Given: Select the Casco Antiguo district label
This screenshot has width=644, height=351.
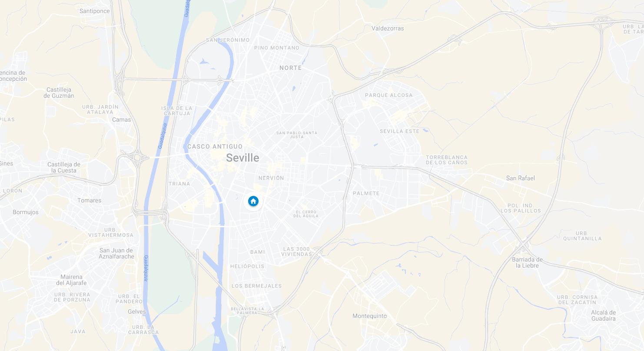Looking at the screenshot, I should (215, 147).
